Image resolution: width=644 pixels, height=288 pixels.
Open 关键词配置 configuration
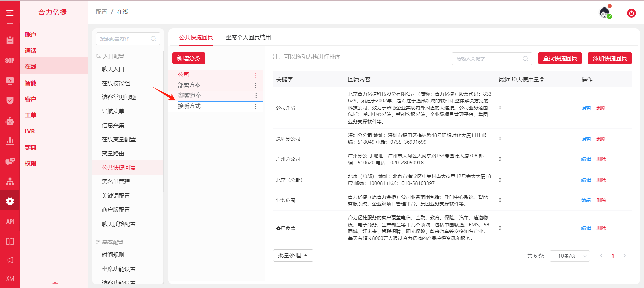(116, 196)
